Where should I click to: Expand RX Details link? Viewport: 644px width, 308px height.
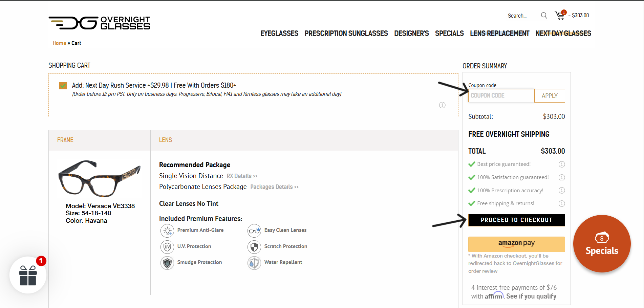(x=242, y=176)
